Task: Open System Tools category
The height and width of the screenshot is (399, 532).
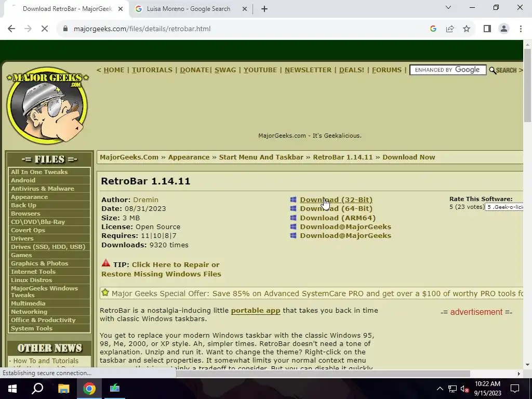Action: 32,328
